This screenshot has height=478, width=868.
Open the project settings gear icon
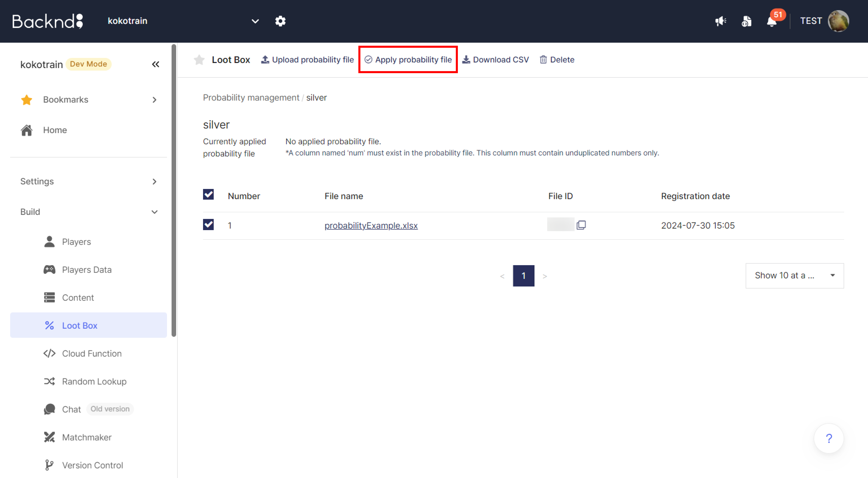pyautogui.click(x=280, y=21)
